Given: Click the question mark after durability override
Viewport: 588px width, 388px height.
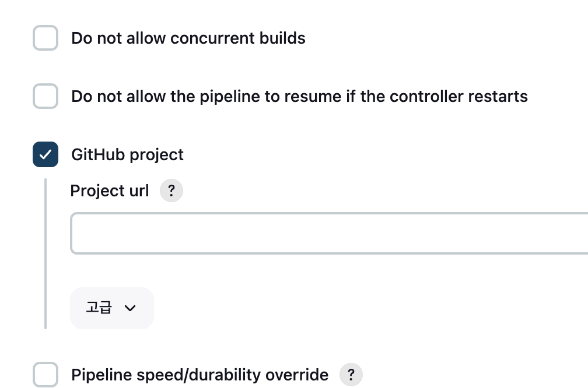Looking at the screenshot, I should (351, 375).
